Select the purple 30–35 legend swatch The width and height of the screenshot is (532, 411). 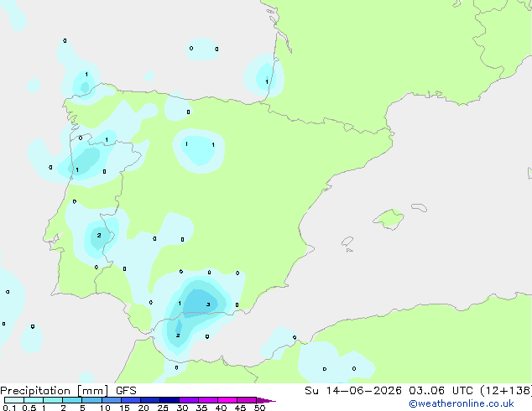(188, 400)
